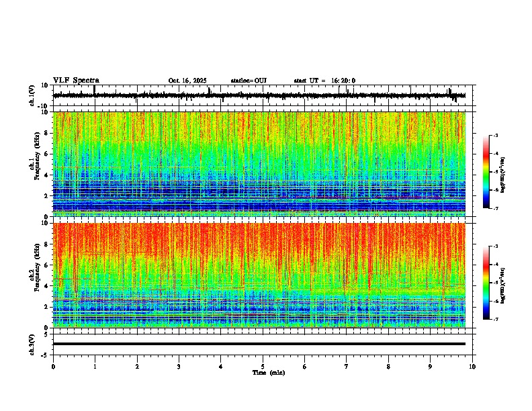
Task: Click the ch.1 voltage waveform trace
Action: (259, 95)
